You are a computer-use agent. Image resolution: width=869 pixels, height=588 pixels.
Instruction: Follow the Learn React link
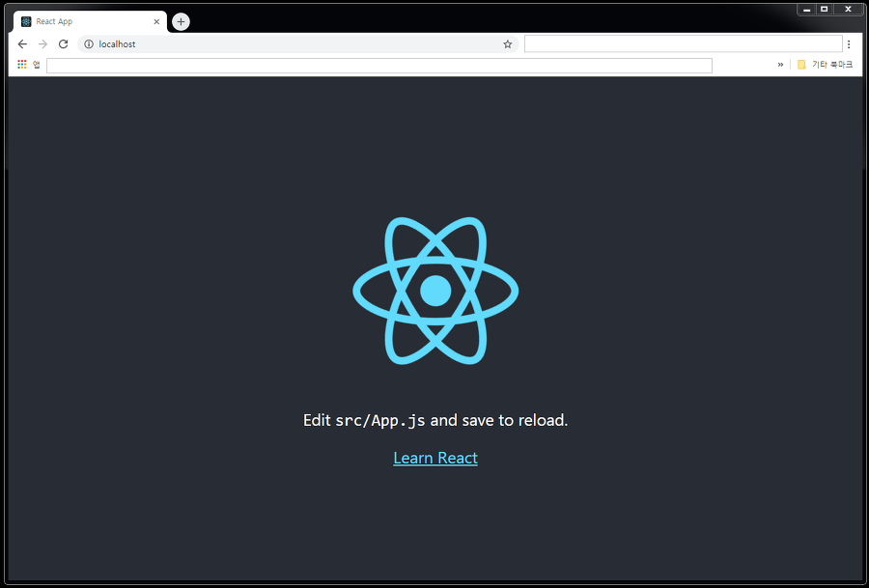point(435,458)
